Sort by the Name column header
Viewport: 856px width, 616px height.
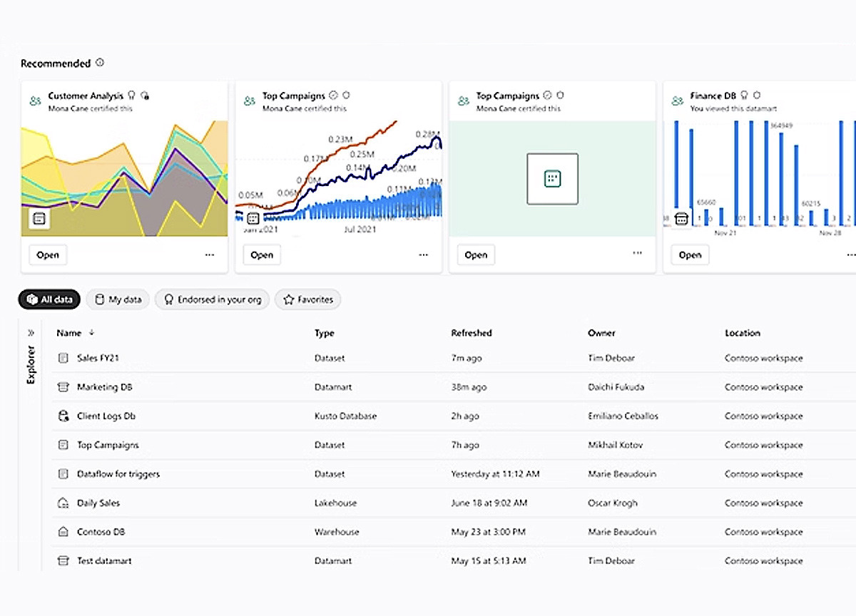coord(69,333)
